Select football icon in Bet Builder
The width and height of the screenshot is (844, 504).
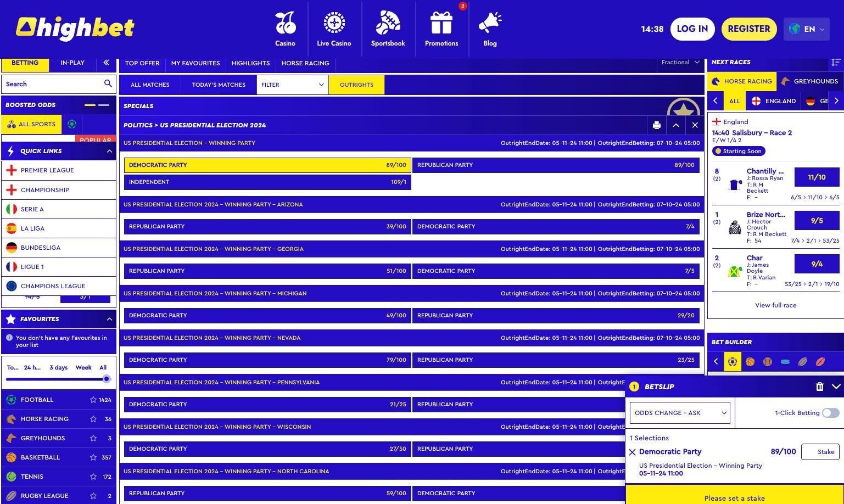tap(733, 361)
